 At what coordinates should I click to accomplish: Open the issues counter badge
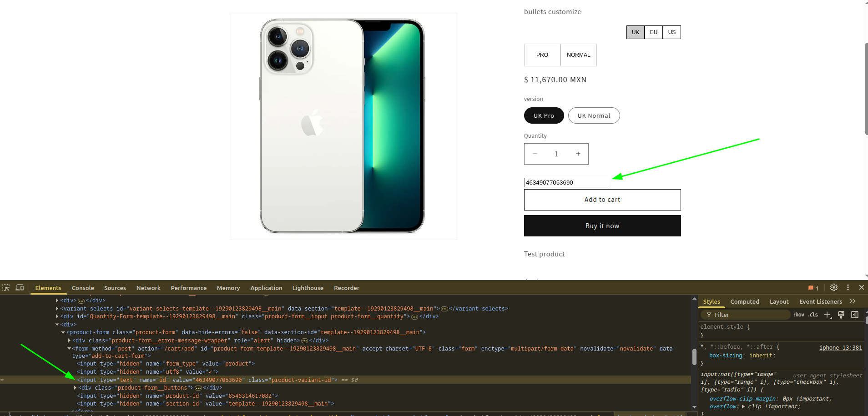tap(813, 288)
